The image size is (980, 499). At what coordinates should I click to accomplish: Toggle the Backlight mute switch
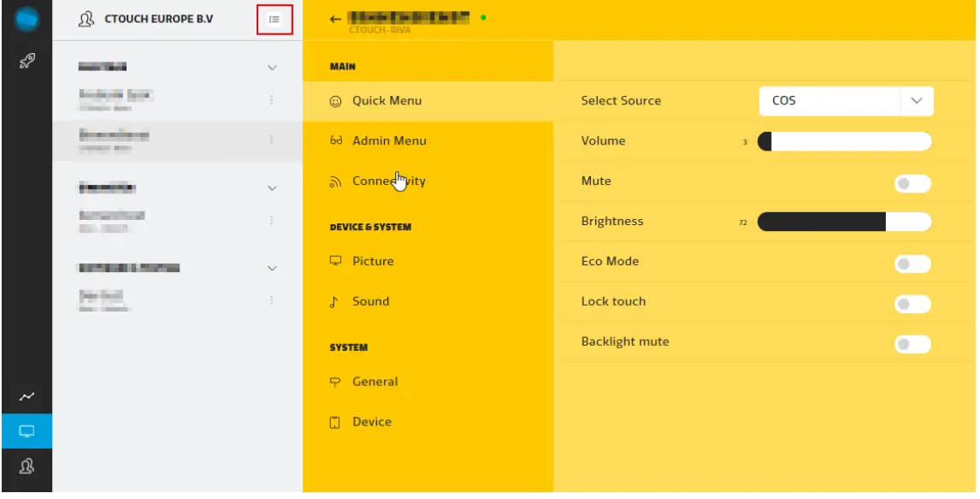point(912,344)
